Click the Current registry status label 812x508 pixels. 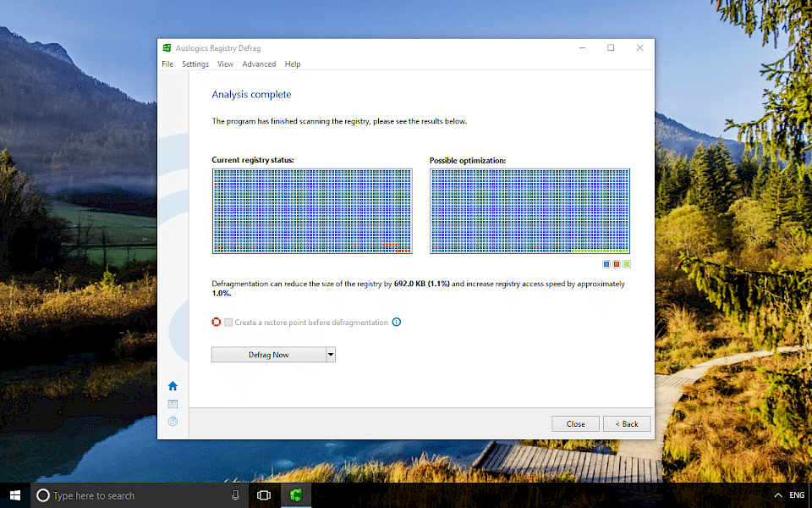(x=253, y=160)
